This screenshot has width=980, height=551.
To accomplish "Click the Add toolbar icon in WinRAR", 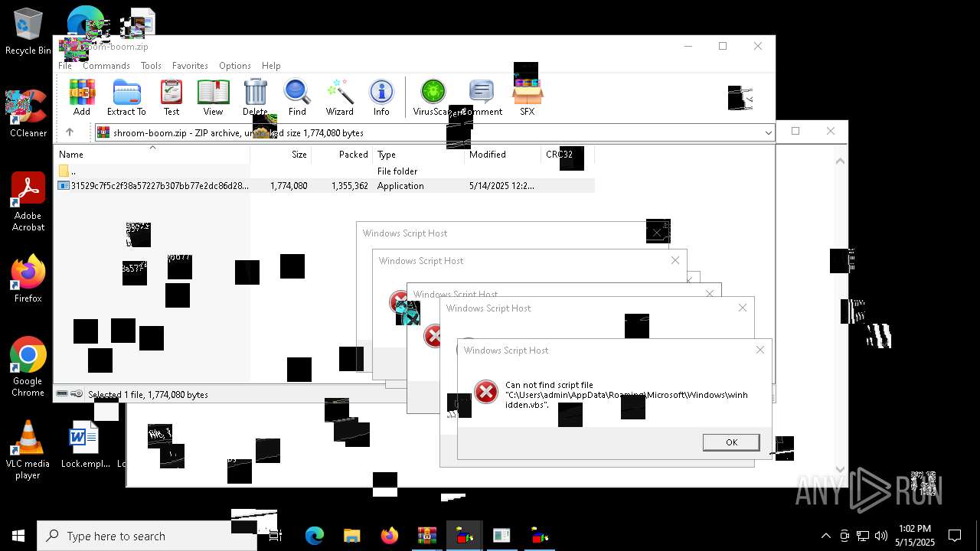I will 82,97.
